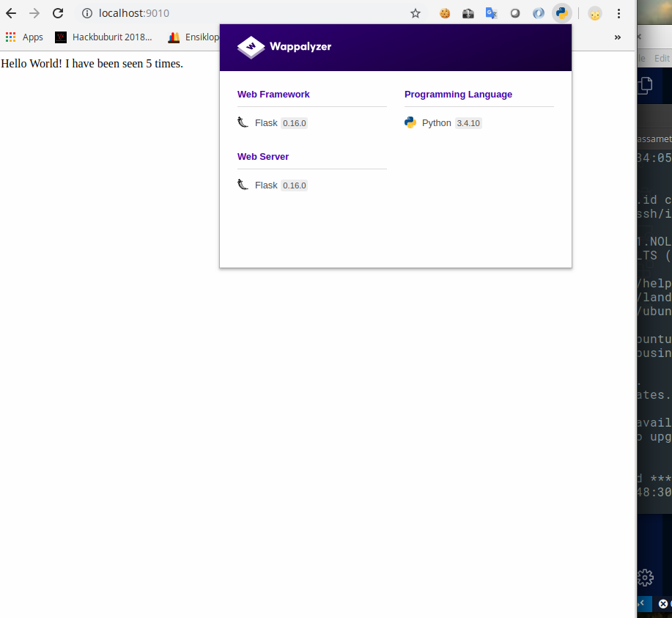
Task: Click the Python logo in the popup
Action: 410,122
